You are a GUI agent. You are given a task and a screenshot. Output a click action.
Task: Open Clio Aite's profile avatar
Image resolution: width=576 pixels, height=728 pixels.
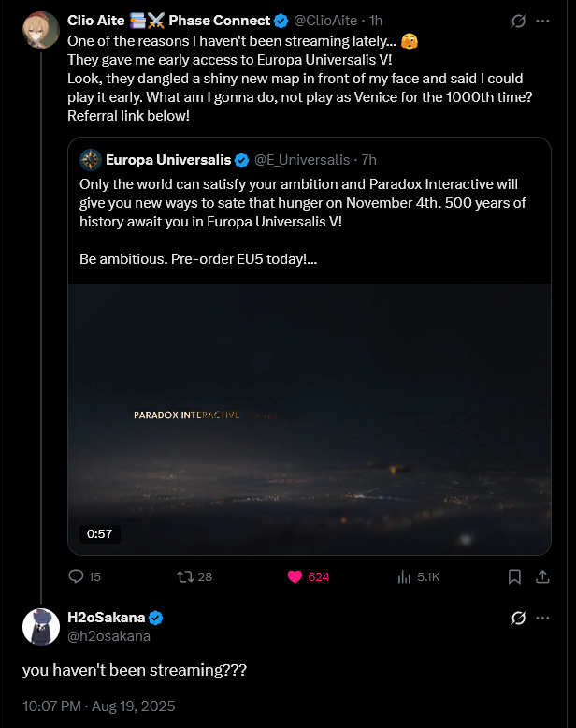41,29
